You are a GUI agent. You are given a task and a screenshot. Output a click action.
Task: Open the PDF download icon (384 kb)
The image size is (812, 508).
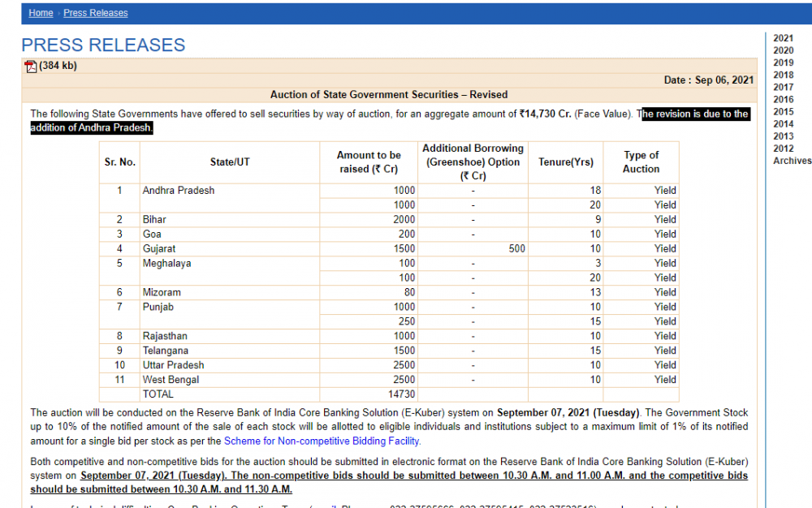pyautogui.click(x=31, y=67)
